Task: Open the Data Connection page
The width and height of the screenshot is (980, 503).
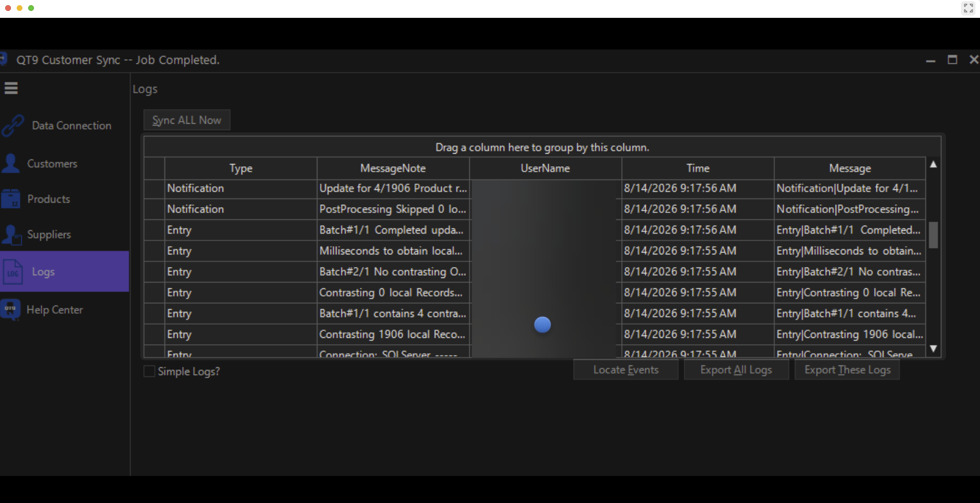Action: point(71,125)
